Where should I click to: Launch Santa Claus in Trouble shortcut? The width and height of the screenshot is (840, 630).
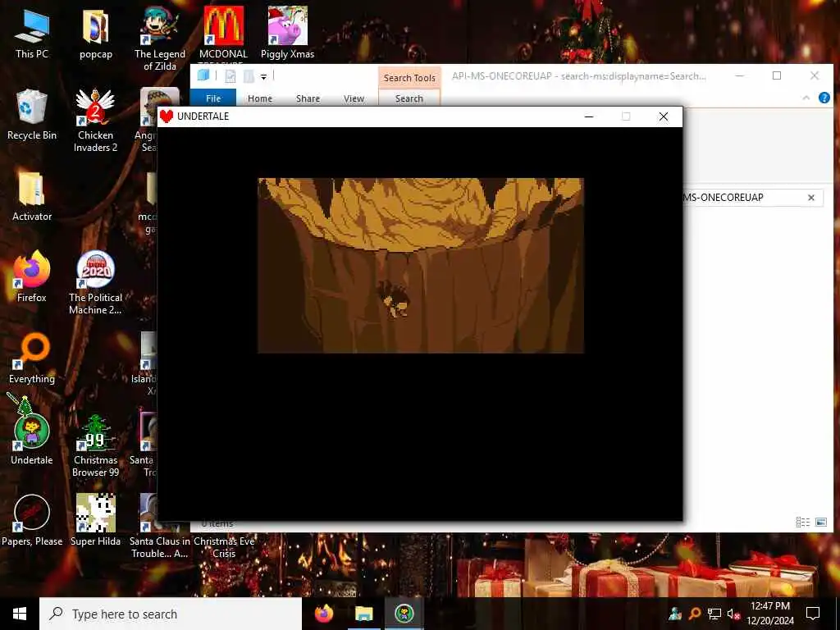[159, 547]
